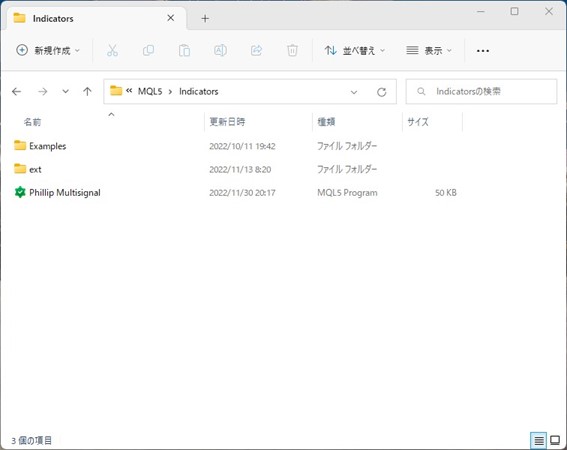Image resolution: width=567 pixels, height=450 pixels.
Task: Click the Paste clipboard icon
Action: (184, 50)
